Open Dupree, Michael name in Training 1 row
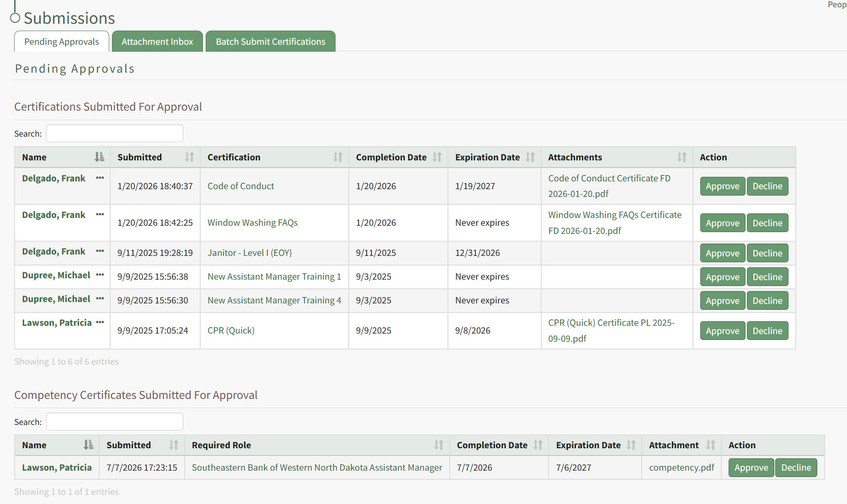 click(56, 275)
